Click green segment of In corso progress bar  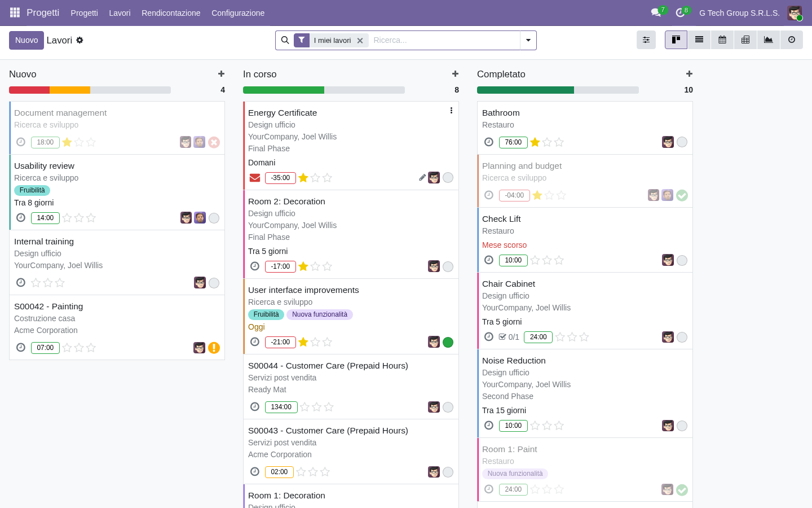[x=284, y=90]
